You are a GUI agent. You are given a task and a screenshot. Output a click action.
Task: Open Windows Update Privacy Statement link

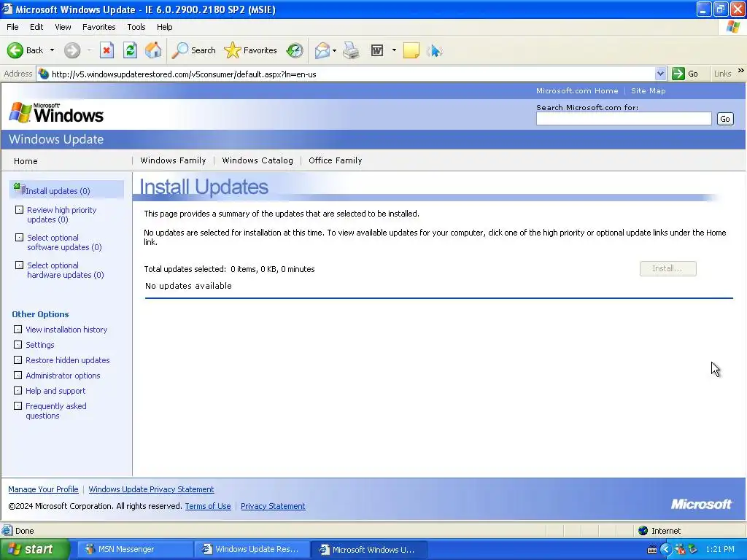click(x=151, y=489)
